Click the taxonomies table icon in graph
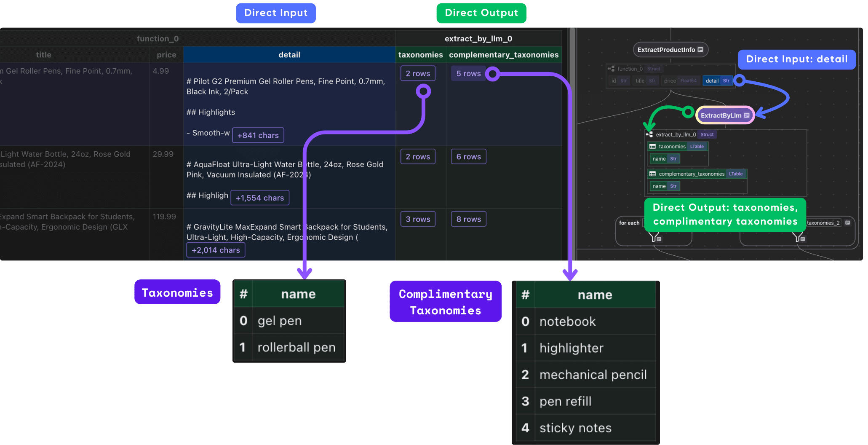Image resolution: width=868 pixels, height=445 pixels. click(x=652, y=147)
